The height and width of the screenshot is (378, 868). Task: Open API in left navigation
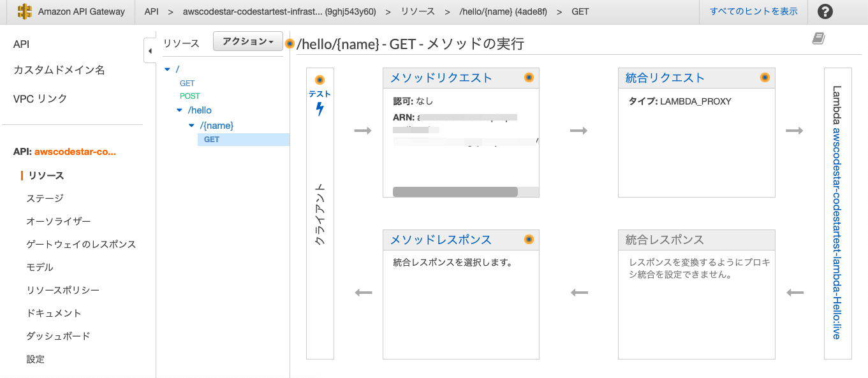coord(22,44)
